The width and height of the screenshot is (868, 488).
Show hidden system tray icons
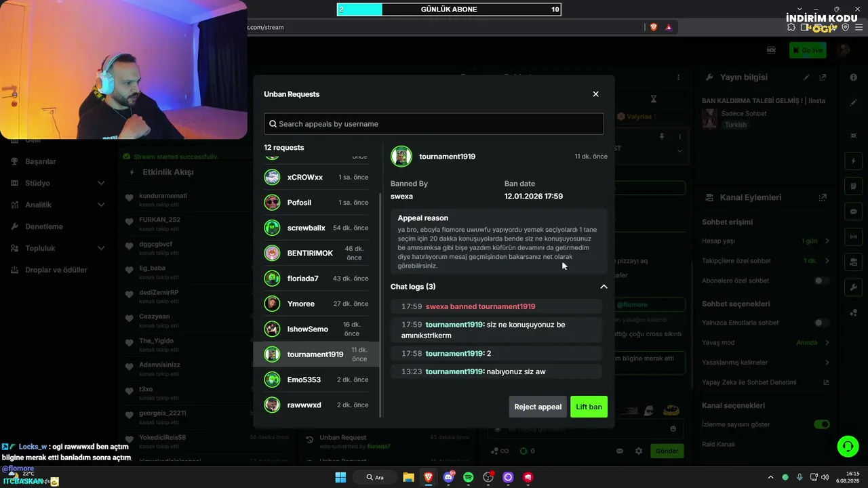pyautogui.click(x=770, y=477)
